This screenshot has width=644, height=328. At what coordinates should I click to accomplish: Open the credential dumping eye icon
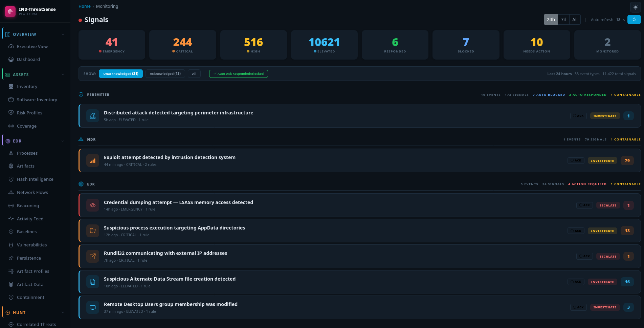[x=93, y=205]
